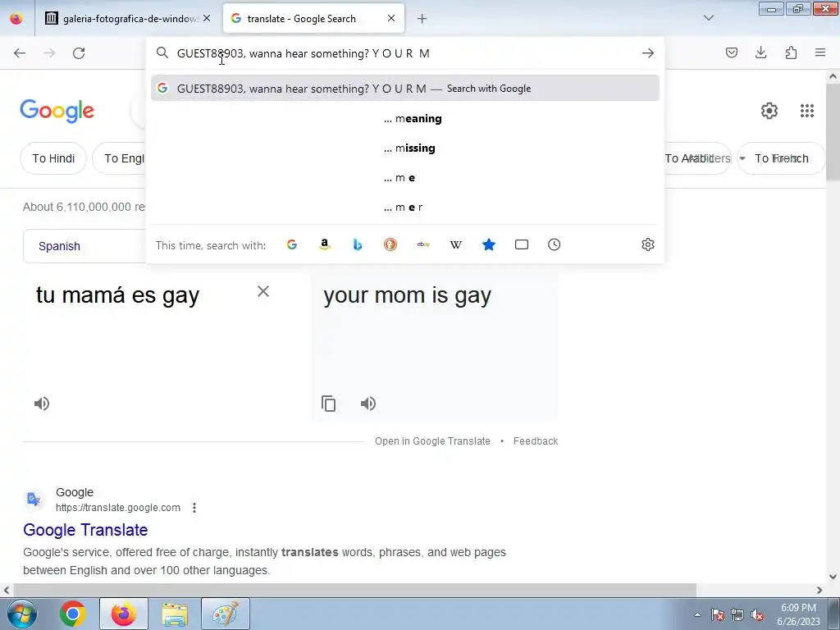Open Paint from the taskbar

[x=226, y=614]
